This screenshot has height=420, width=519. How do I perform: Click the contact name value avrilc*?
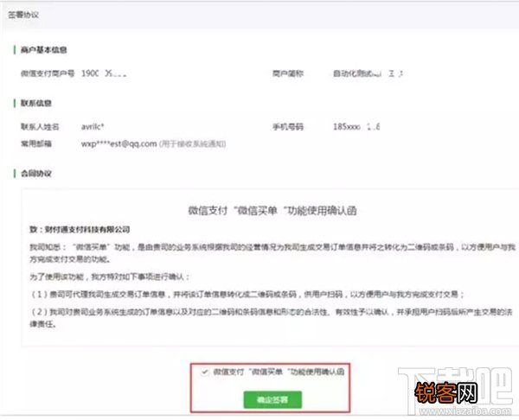pyautogui.click(x=93, y=127)
